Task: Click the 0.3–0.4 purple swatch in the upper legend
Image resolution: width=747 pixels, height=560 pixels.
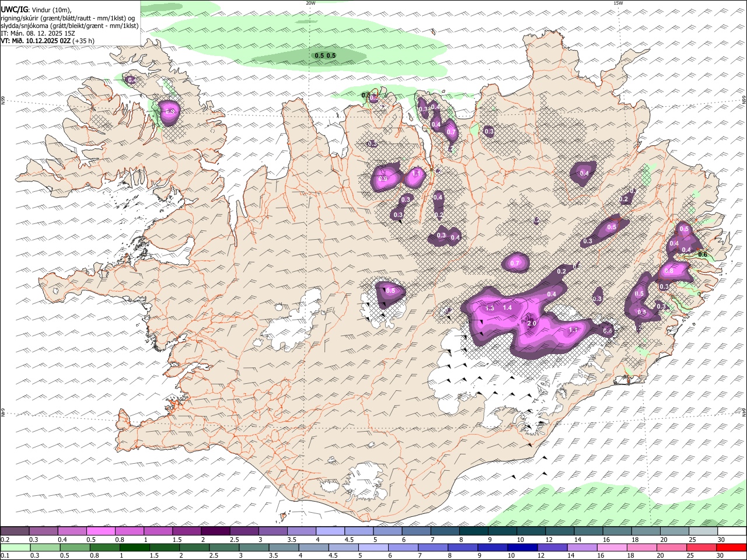Action: [44, 531]
